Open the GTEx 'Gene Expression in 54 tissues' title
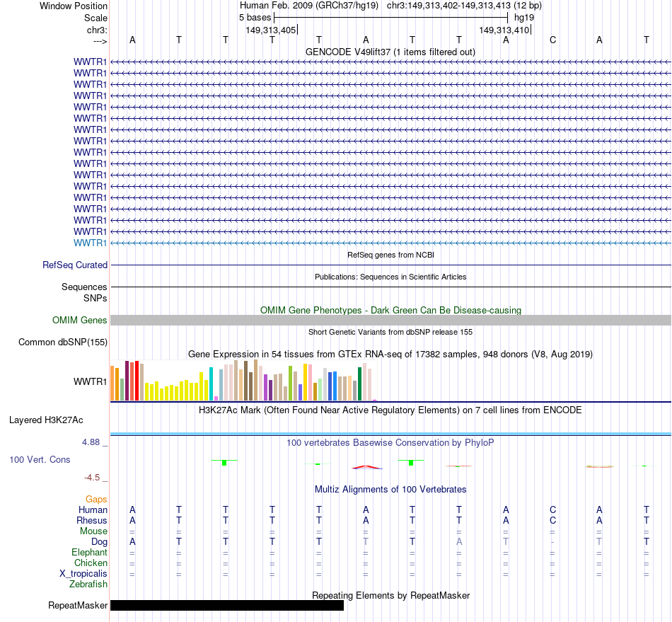The height and width of the screenshot is (622, 672). point(390,354)
